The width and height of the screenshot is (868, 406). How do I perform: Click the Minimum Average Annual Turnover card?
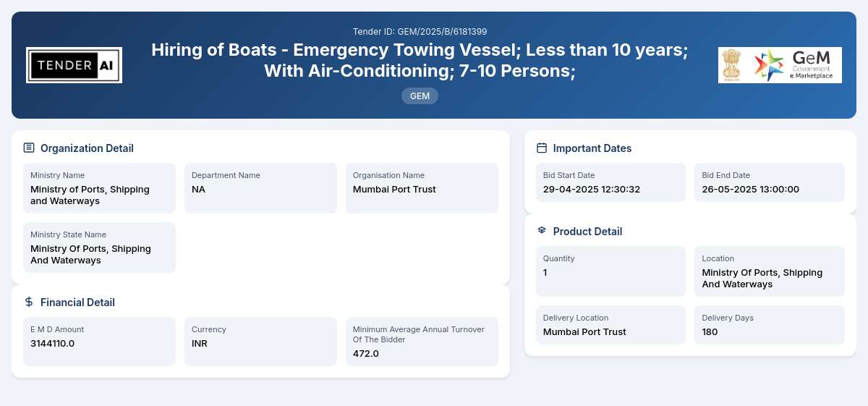coord(422,342)
